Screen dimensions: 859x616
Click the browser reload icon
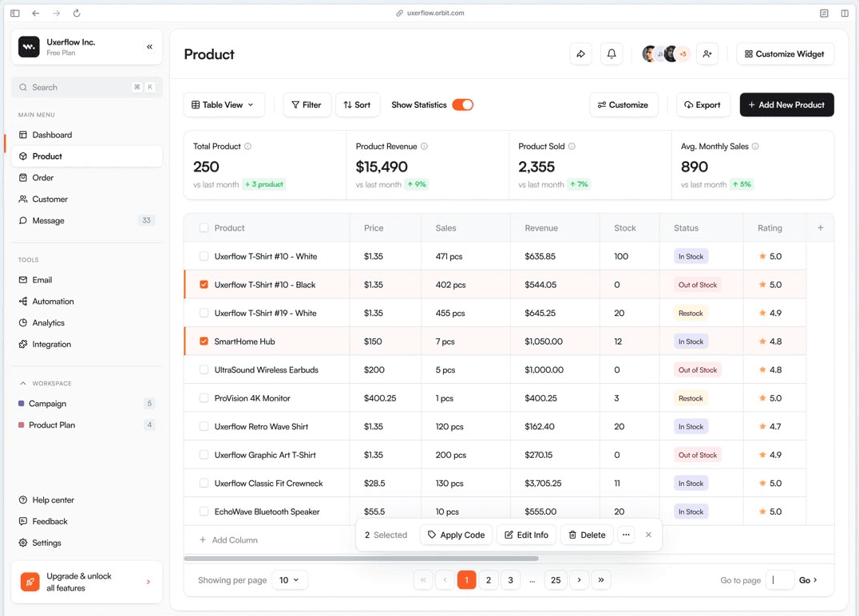[x=77, y=13]
